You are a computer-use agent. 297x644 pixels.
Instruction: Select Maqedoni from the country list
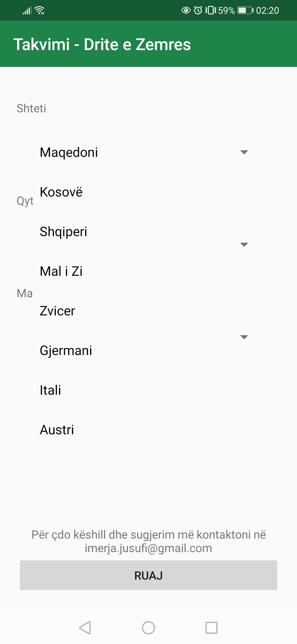pos(69,152)
